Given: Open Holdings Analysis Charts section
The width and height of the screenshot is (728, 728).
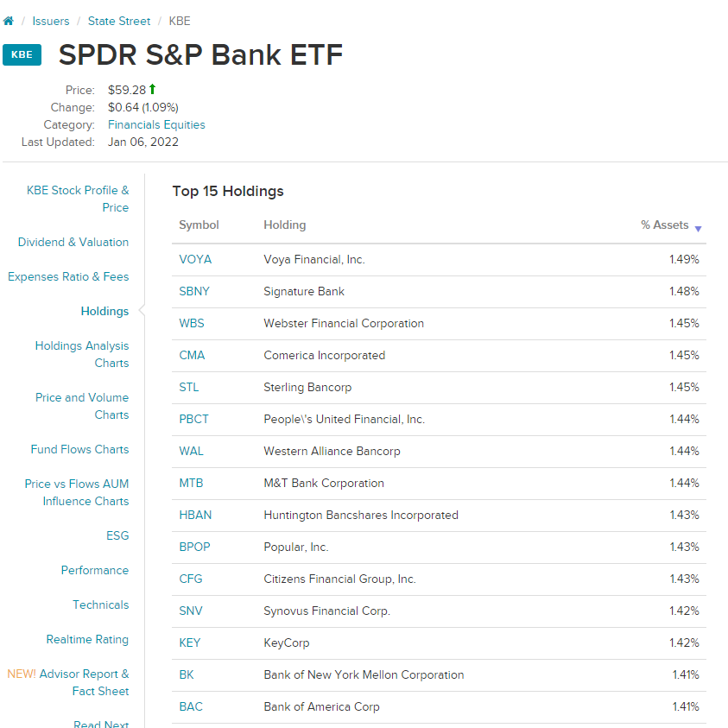Looking at the screenshot, I should pyautogui.click(x=82, y=354).
